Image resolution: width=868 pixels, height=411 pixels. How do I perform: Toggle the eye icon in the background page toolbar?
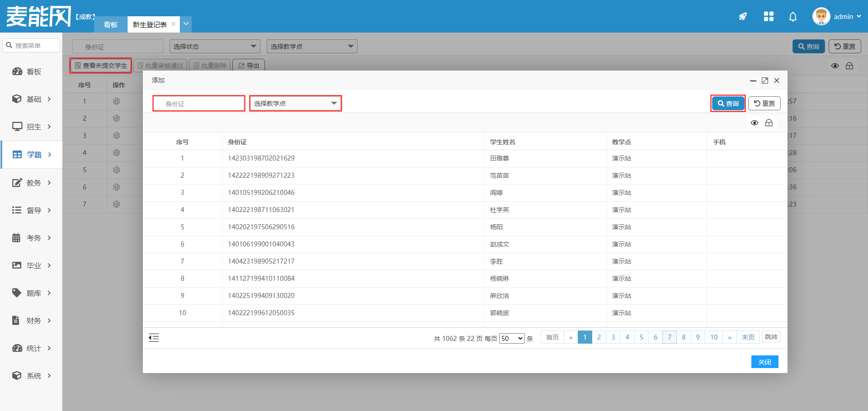tap(835, 66)
